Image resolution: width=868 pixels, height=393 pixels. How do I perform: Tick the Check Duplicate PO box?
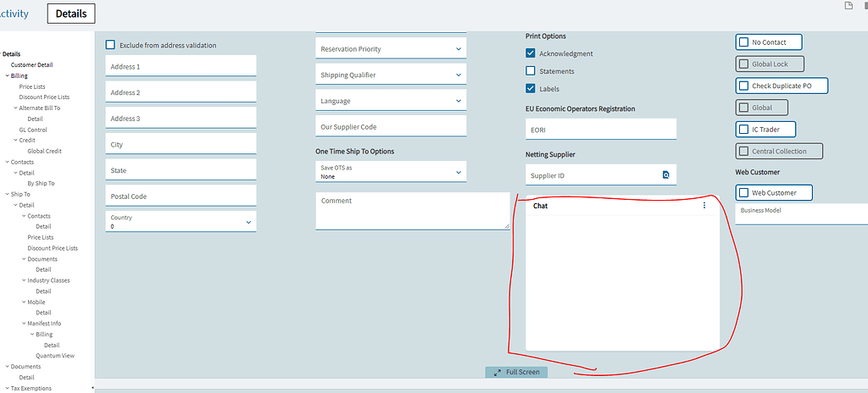743,86
